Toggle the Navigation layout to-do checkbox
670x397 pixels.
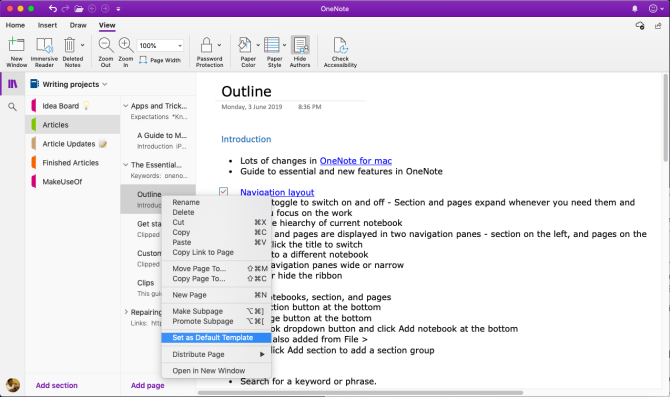[223, 192]
